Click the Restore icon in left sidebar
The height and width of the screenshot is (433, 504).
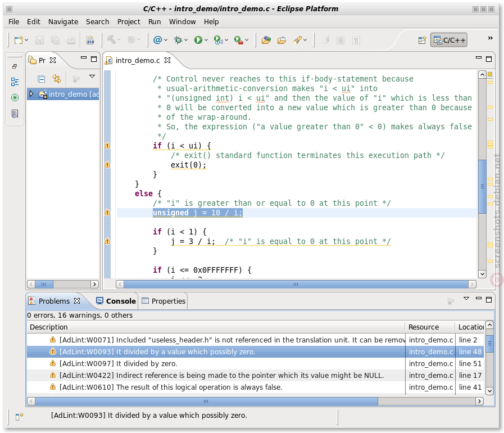click(15, 66)
